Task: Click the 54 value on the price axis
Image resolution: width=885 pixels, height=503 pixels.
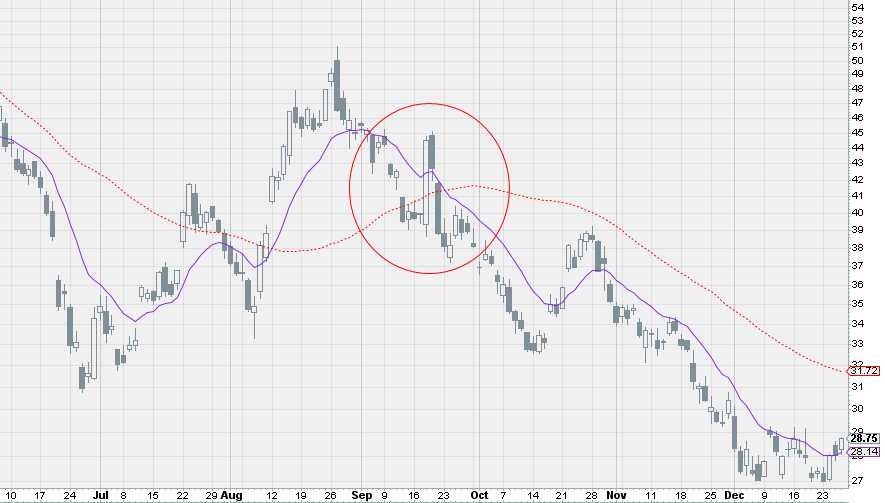Action: (857, 7)
